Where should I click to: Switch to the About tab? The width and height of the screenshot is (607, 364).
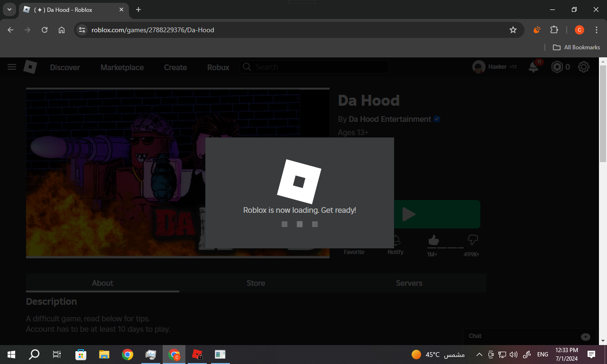pyautogui.click(x=102, y=283)
